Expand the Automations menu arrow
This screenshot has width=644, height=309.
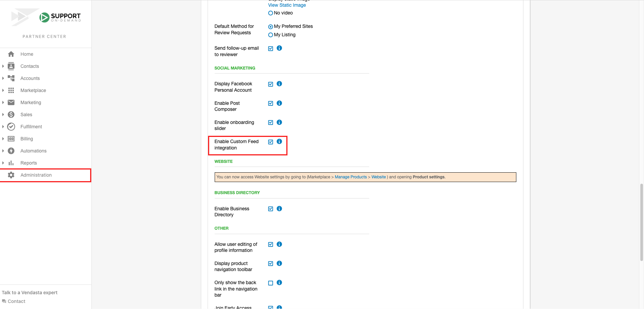click(3, 151)
